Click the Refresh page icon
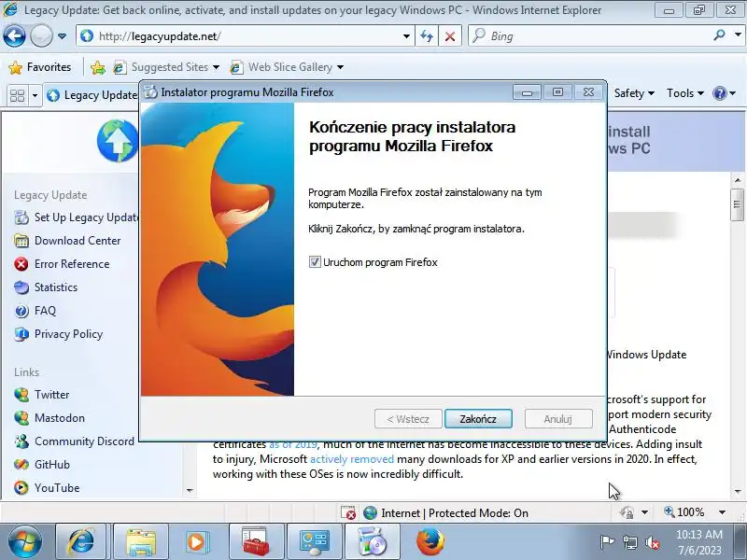Screen dimensions: 747x560 pyautogui.click(x=427, y=36)
